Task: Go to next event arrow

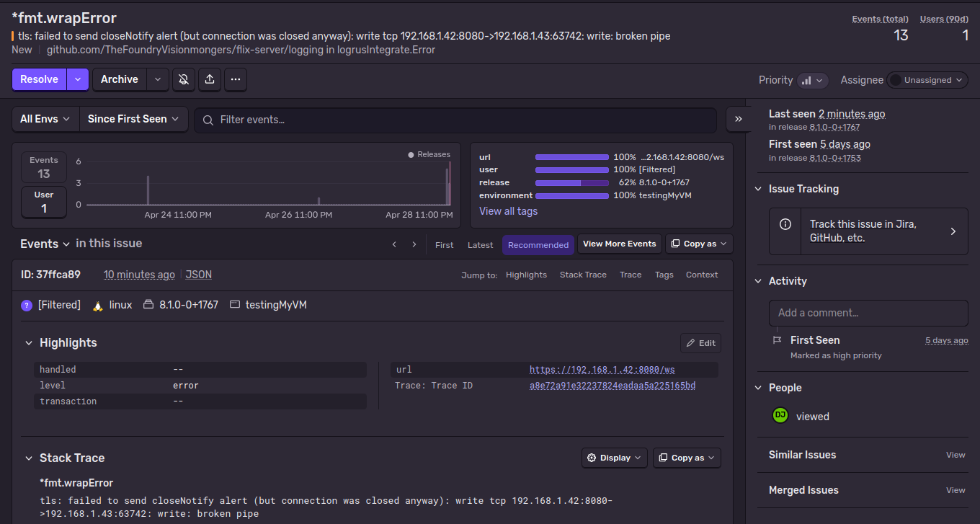Action: [414, 244]
